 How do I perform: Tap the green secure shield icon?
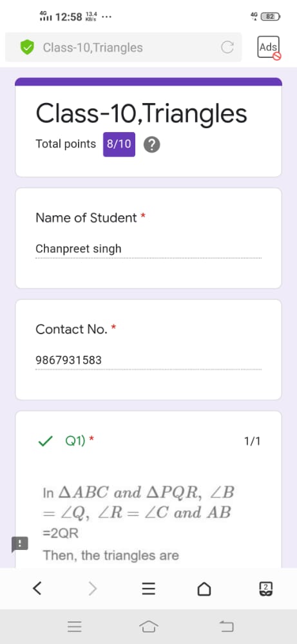click(x=27, y=48)
